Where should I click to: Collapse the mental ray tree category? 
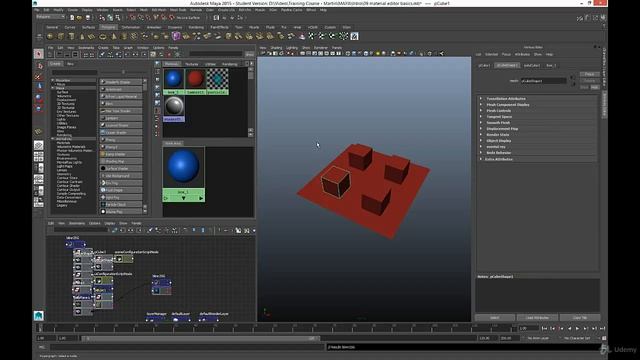(x=53, y=139)
